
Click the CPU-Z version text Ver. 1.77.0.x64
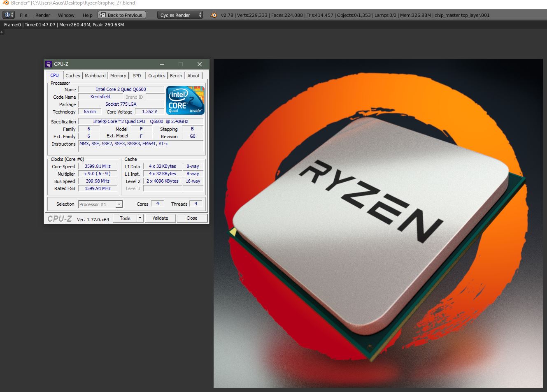click(93, 219)
